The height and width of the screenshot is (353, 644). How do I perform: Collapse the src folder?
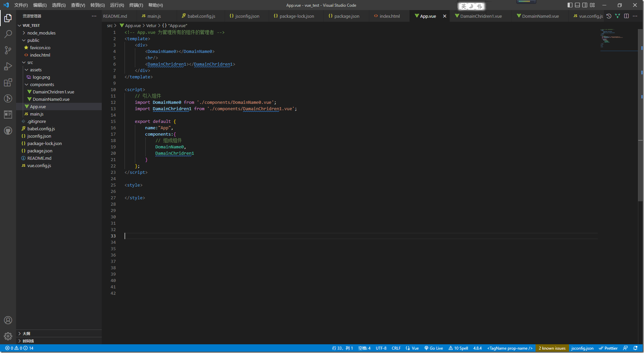(x=24, y=62)
